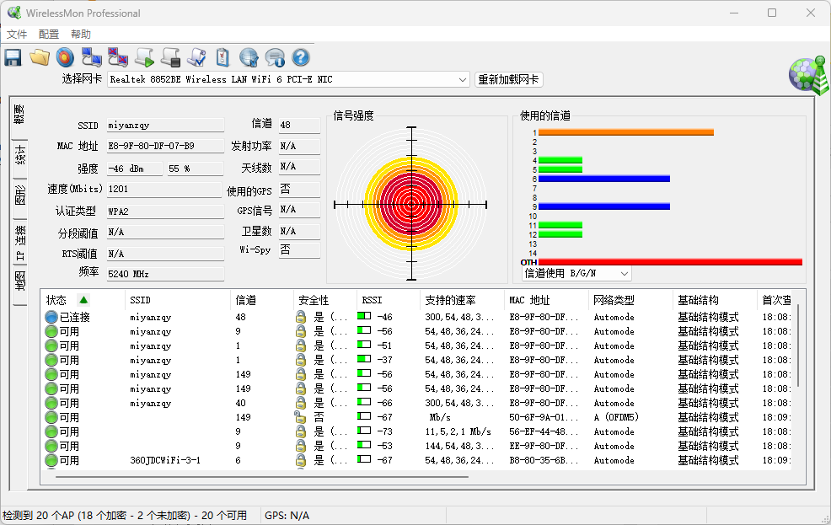Click the red OTH channel usage bar
This screenshot has width=832, height=526.
point(670,262)
